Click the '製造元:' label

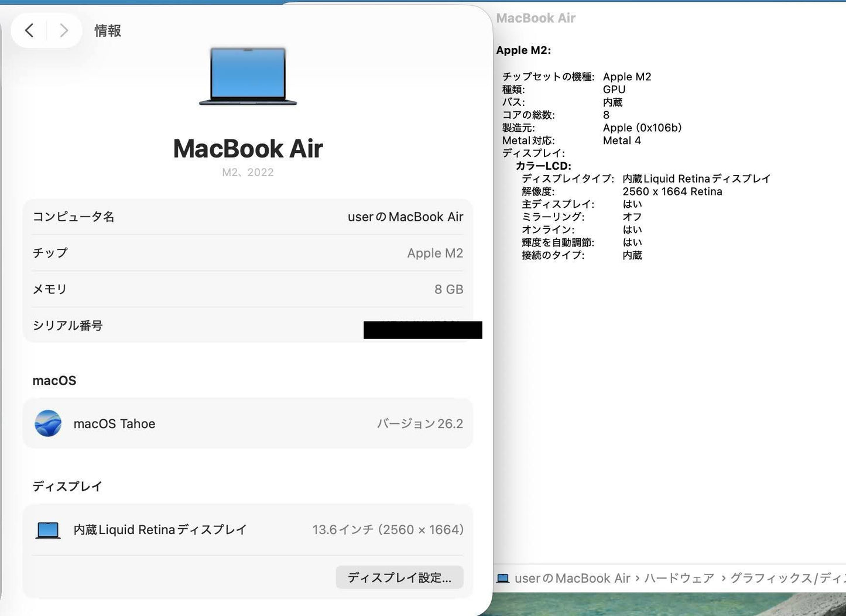tap(519, 128)
